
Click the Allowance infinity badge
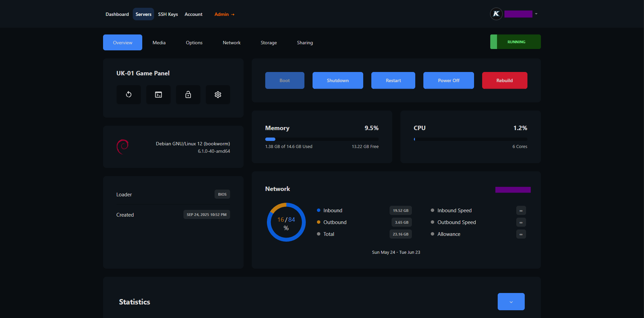coord(521,234)
